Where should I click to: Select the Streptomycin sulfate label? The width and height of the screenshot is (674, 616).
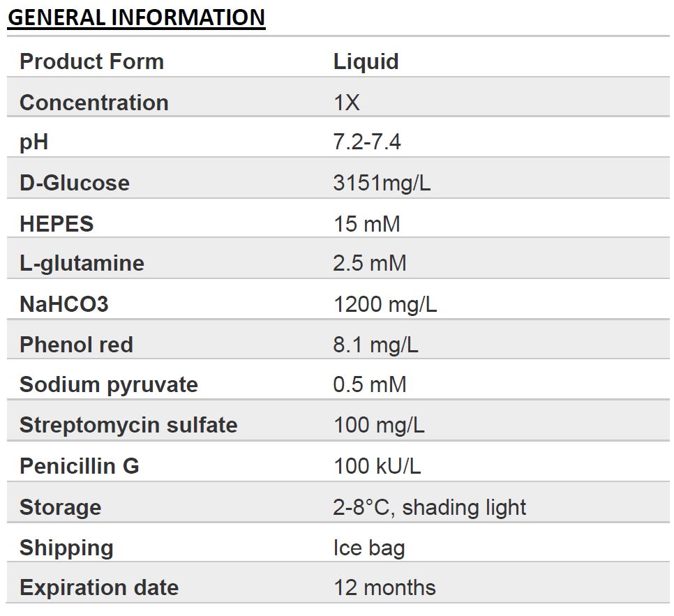coord(128,426)
